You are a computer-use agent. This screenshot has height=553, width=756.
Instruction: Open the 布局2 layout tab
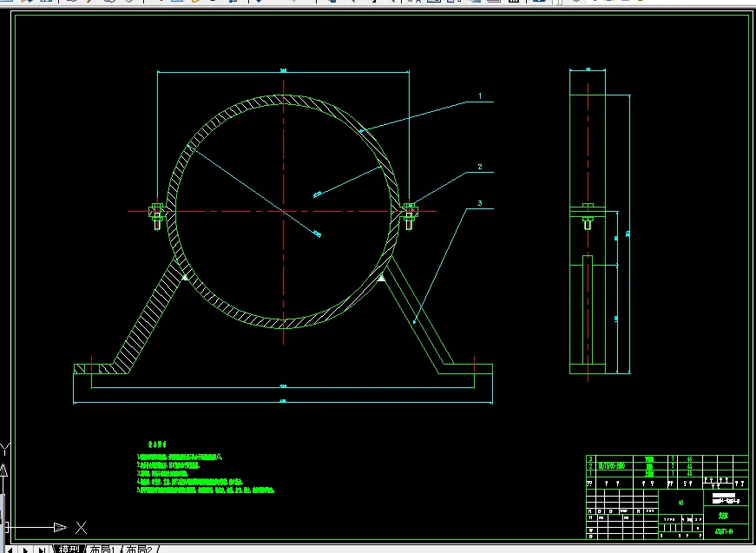pos(139,550)
